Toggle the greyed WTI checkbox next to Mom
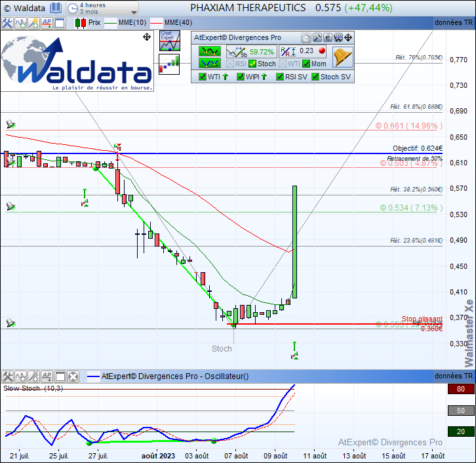 [283, 64]
